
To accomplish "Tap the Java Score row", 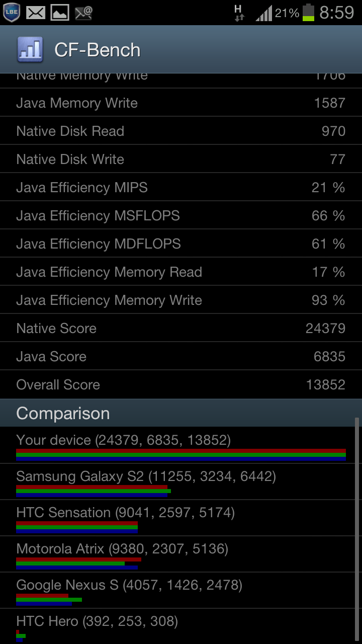I will click(181, 356).
